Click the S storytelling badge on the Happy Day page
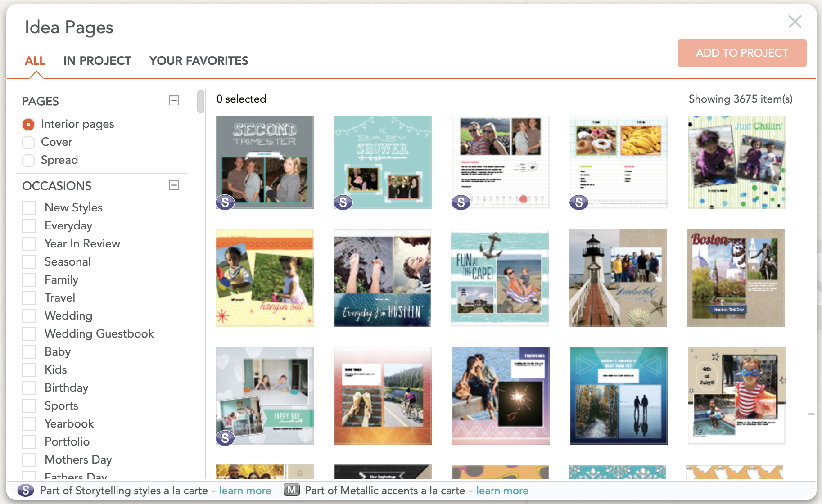Viewport: 822px width, 504px height. 225,437
